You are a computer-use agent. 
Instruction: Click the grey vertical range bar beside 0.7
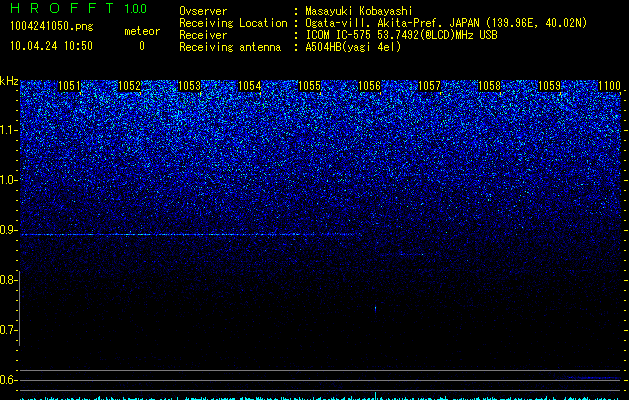point(19,308)
